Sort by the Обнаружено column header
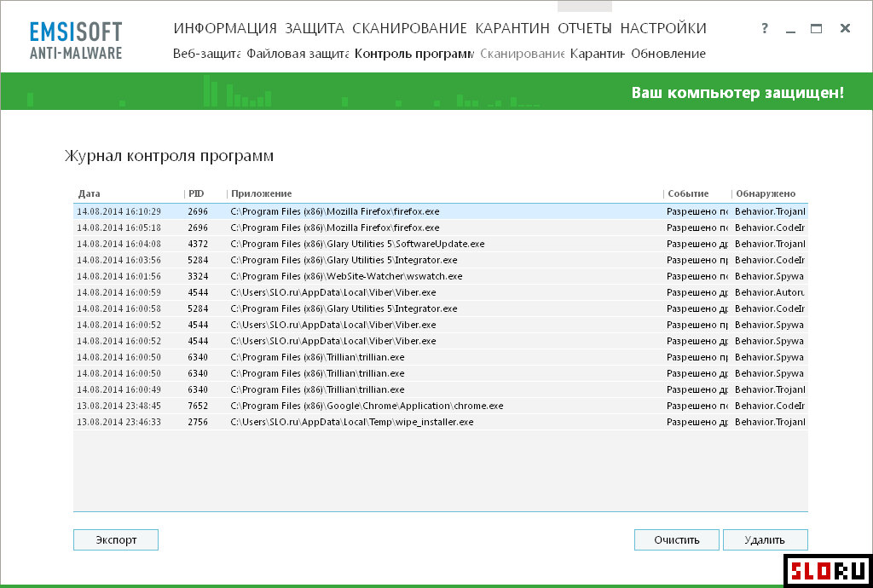Viewport: 873px width, 588px height. tap(766, 193)
